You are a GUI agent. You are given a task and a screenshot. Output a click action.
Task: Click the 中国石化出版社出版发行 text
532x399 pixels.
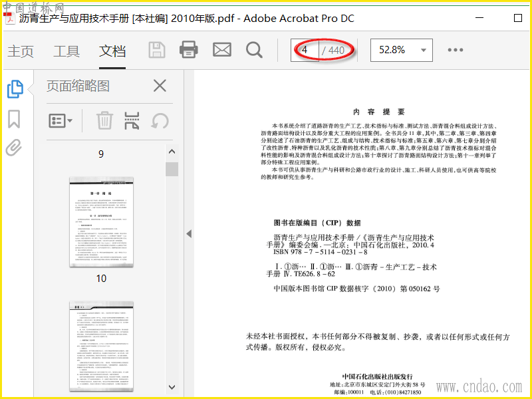click(377, 376)
